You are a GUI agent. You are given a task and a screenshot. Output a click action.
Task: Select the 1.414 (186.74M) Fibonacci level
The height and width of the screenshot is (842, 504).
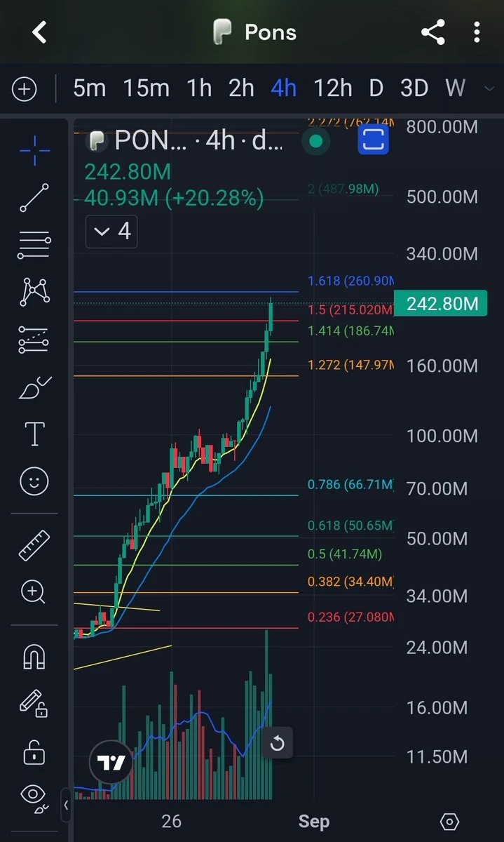coord(350,331)
